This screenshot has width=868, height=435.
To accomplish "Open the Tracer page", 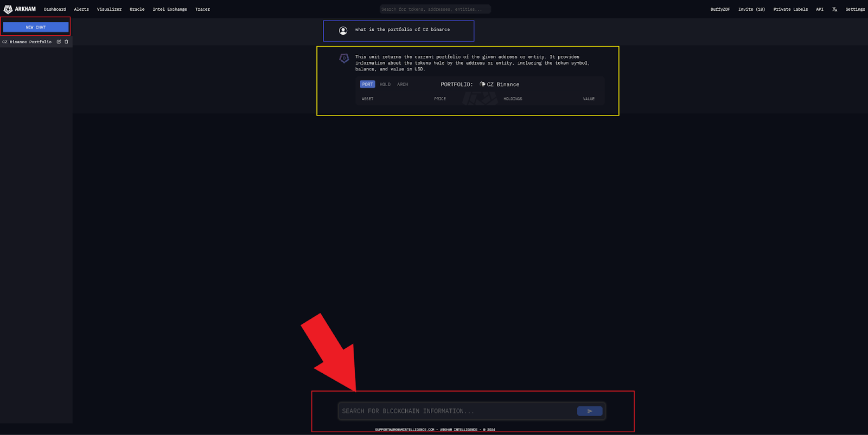I will [x=202, y=9].
